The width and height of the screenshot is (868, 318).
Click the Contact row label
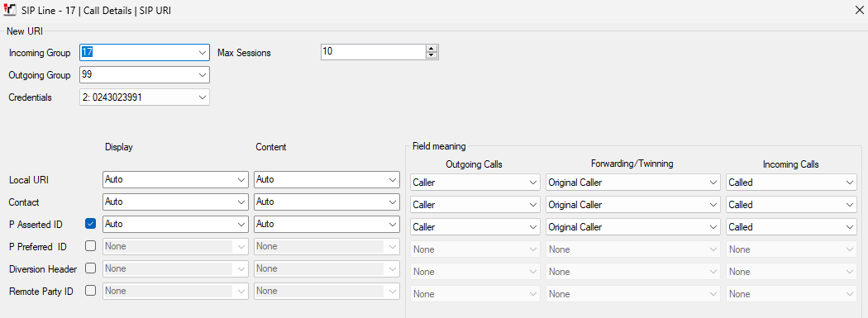click(x=24, y=202)
